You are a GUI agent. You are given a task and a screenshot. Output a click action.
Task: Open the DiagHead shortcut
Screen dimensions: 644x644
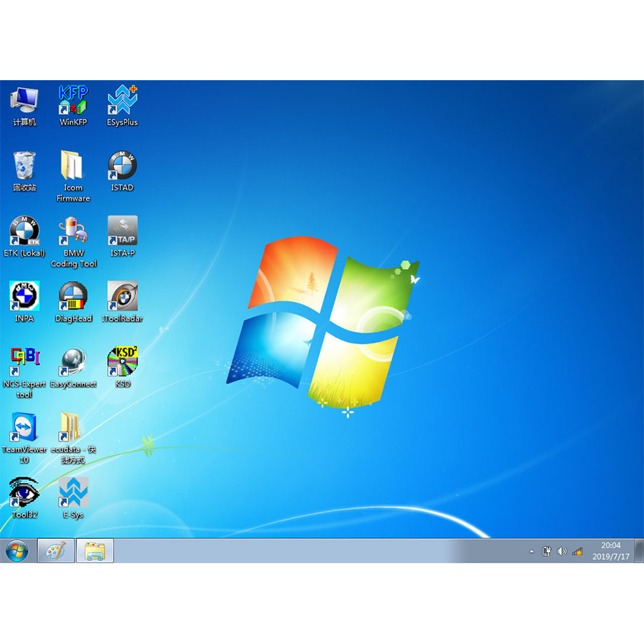tap(73, 301)
